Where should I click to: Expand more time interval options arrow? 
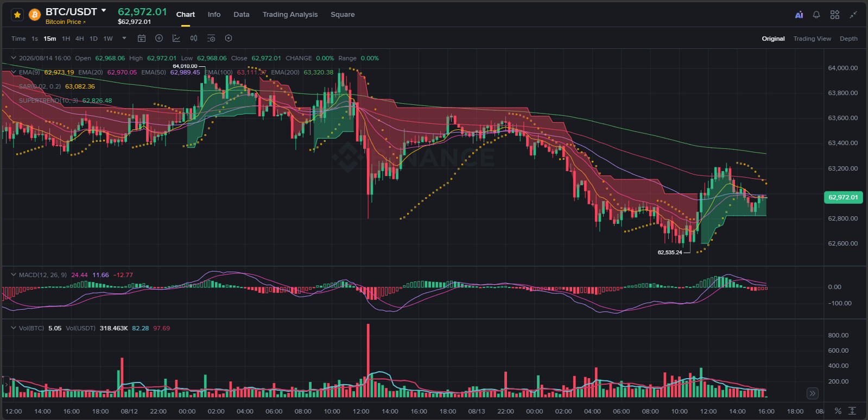click(x=124, y=38)
